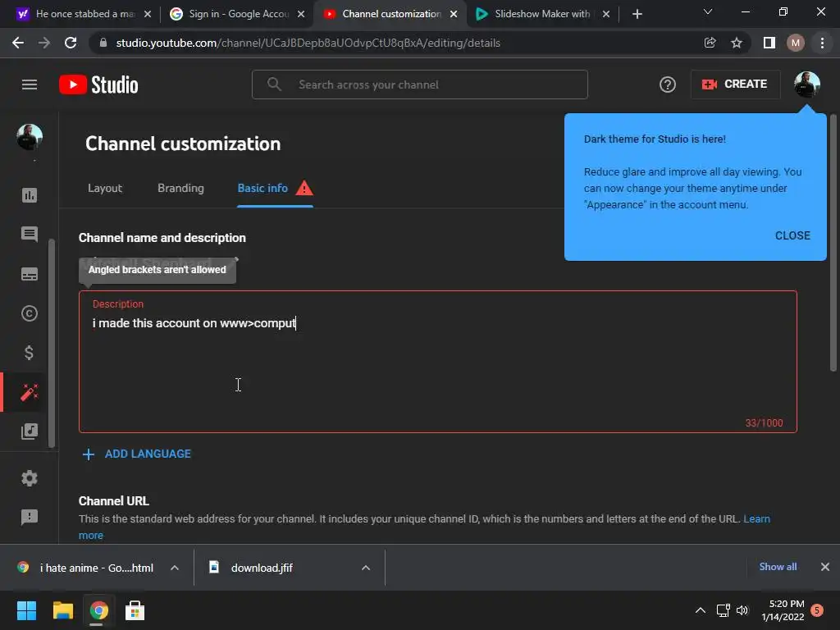Open volume control in system tray
The height and width of the screenshot is (630, 840).
click(742, 610)
